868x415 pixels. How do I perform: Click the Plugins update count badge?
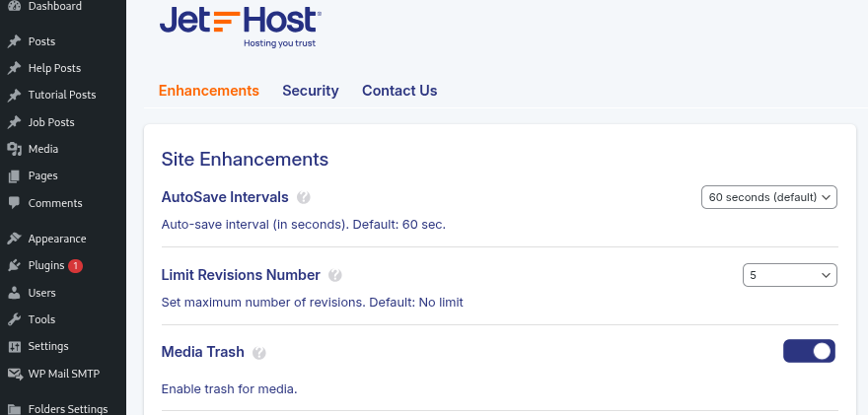[x=75, y=265]
